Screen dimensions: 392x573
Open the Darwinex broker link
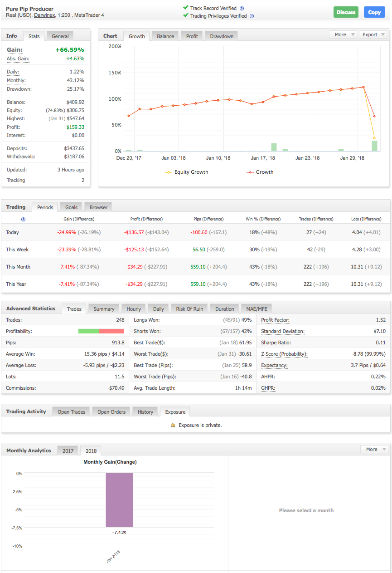click(x=45, y=15)
